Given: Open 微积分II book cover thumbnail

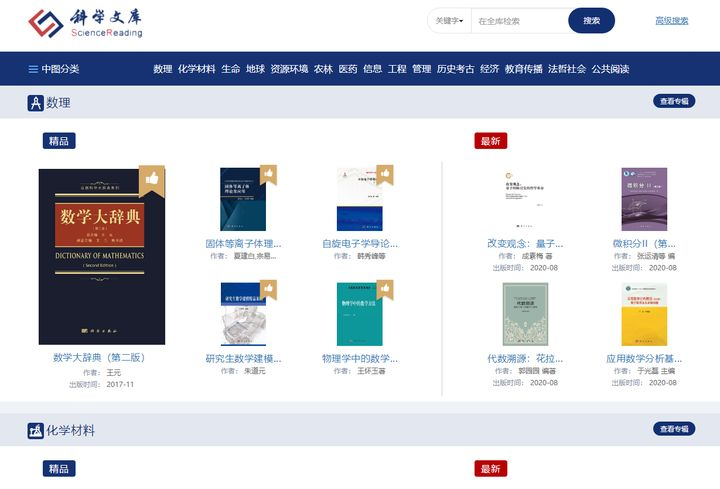Looking at the screenshot, I should point(644,199).
